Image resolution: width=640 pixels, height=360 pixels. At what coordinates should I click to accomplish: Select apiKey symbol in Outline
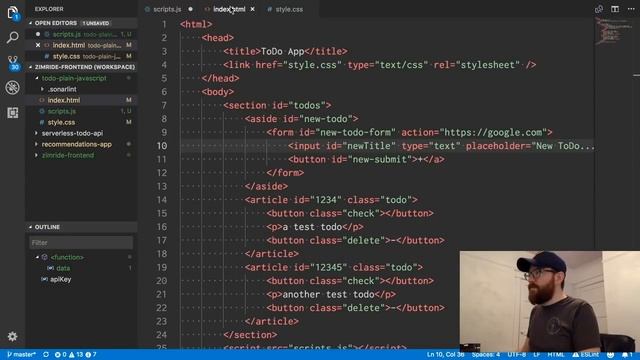pyautogui.click(x=60, y=279)
